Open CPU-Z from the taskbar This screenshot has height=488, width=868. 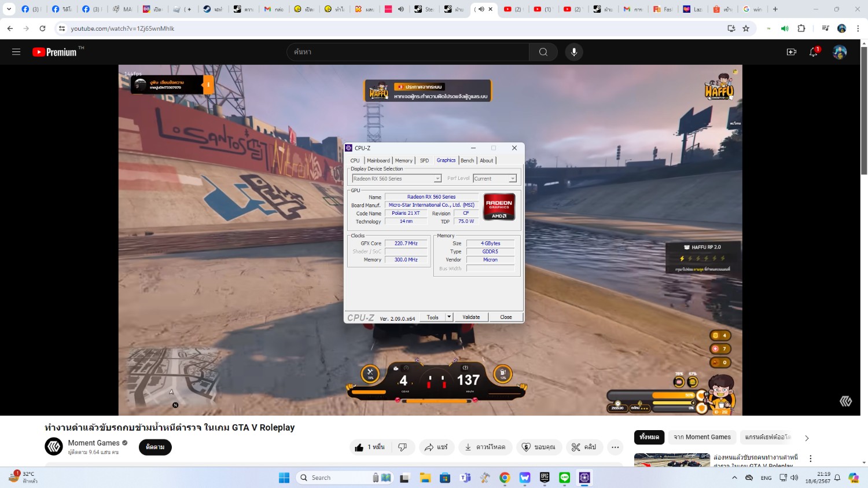[x=584, y=478]
